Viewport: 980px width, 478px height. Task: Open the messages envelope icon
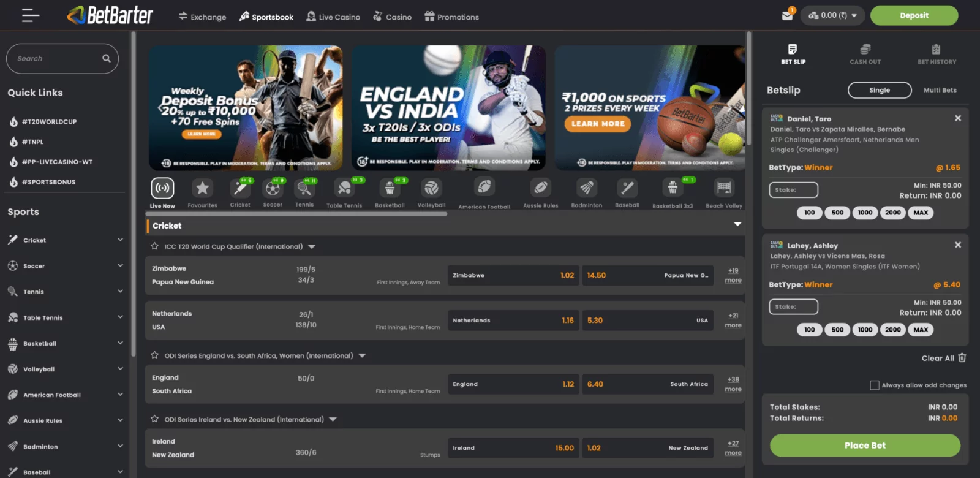pos(787,16)
